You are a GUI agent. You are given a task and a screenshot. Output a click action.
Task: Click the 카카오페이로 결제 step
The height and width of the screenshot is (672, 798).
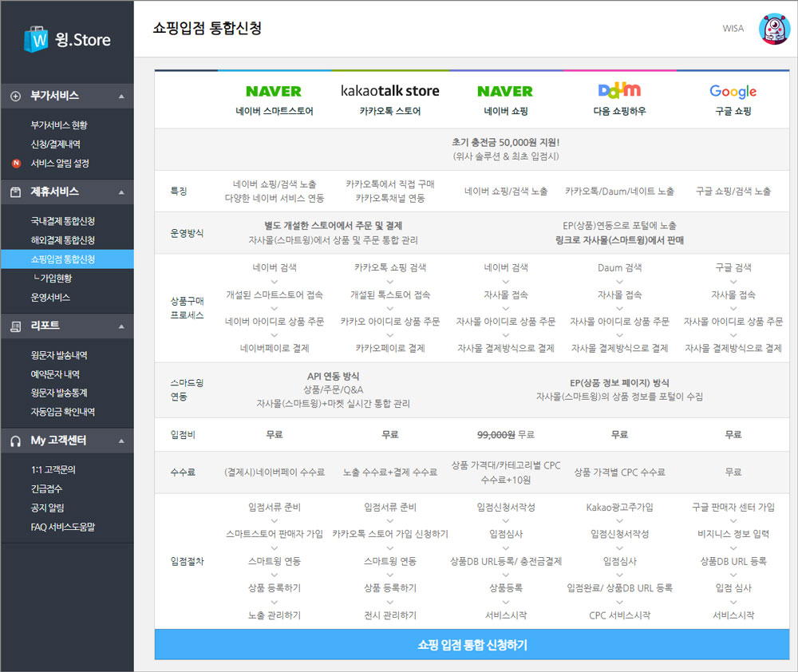(x=390, y=348)
